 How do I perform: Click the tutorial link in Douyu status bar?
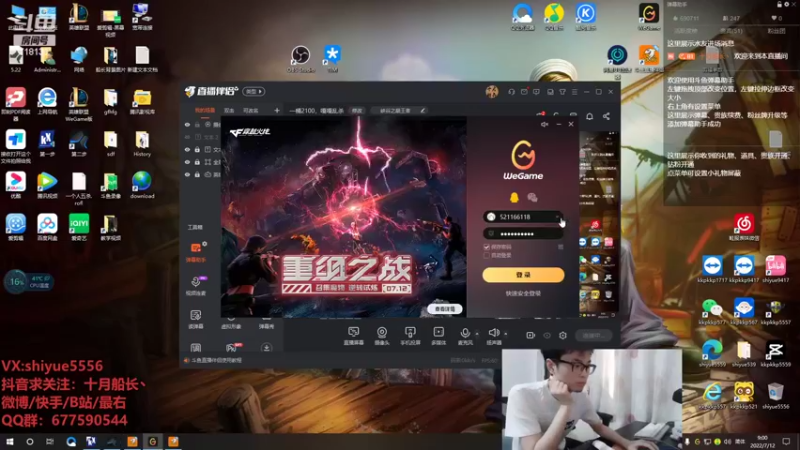(x=217, y=360)
